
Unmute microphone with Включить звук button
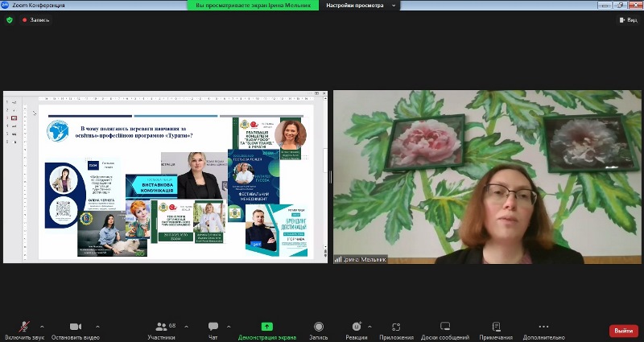coord(24,327)
